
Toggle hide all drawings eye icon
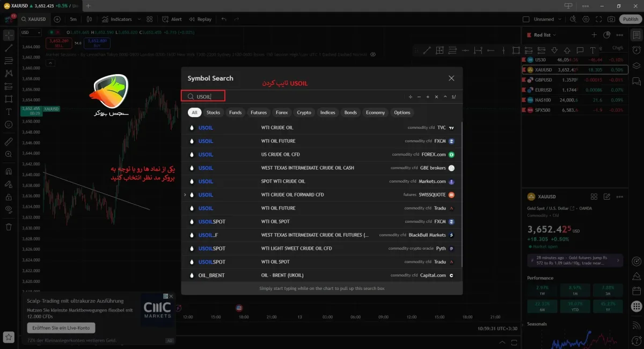[x=9, y=209]
